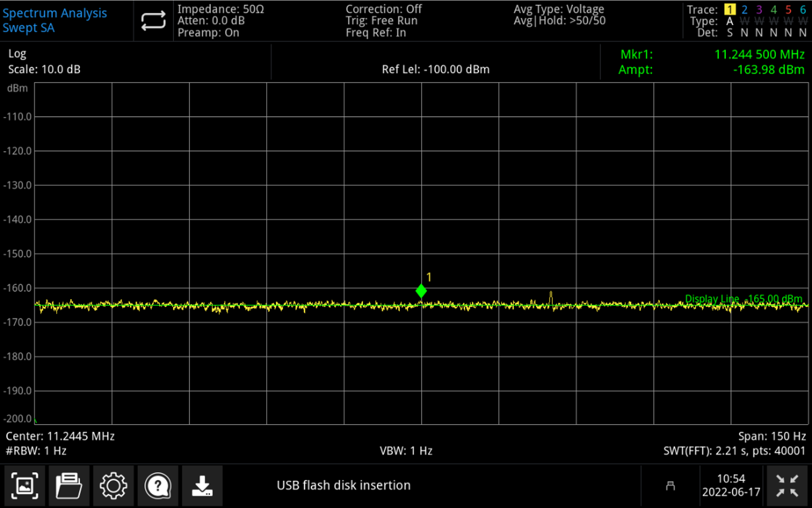Click the VBW: 1 Hz value
The width and height of the screenshot is (812, 508).
coord(406,451)
